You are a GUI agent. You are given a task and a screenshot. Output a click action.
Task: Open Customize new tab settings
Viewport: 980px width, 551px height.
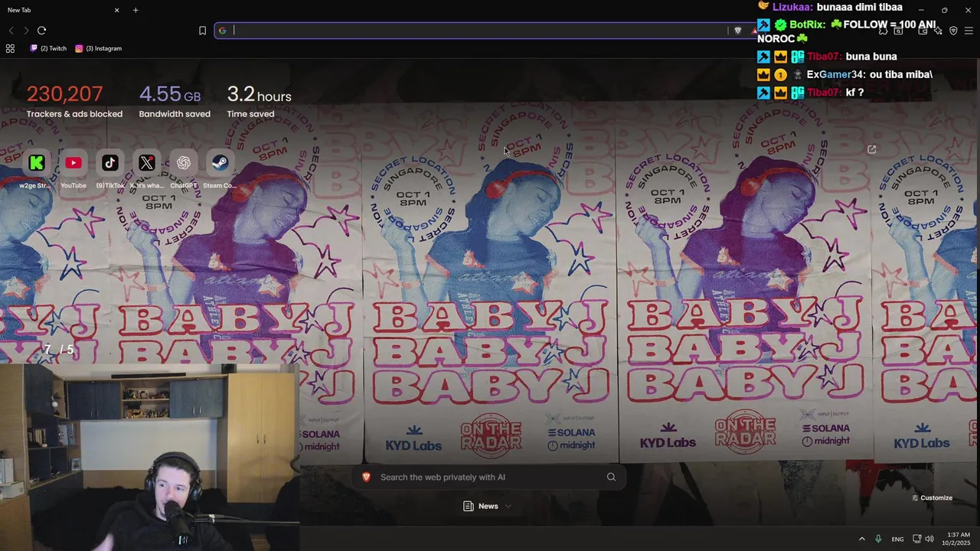click(932, 497)
